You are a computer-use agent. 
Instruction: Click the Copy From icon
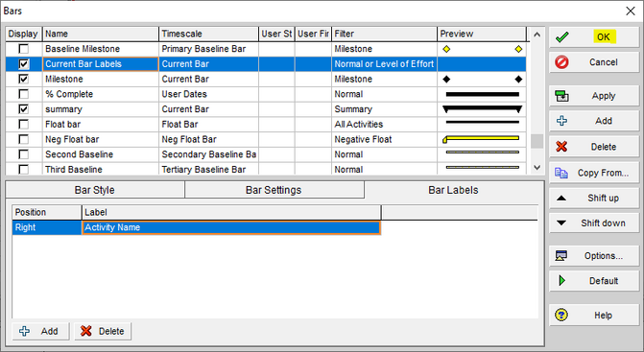point(561,173)
